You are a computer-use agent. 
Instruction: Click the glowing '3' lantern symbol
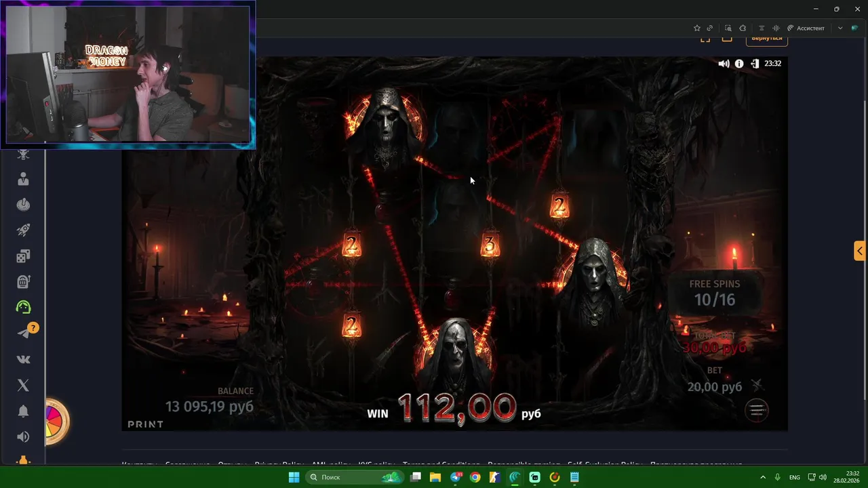pos(490,245)
